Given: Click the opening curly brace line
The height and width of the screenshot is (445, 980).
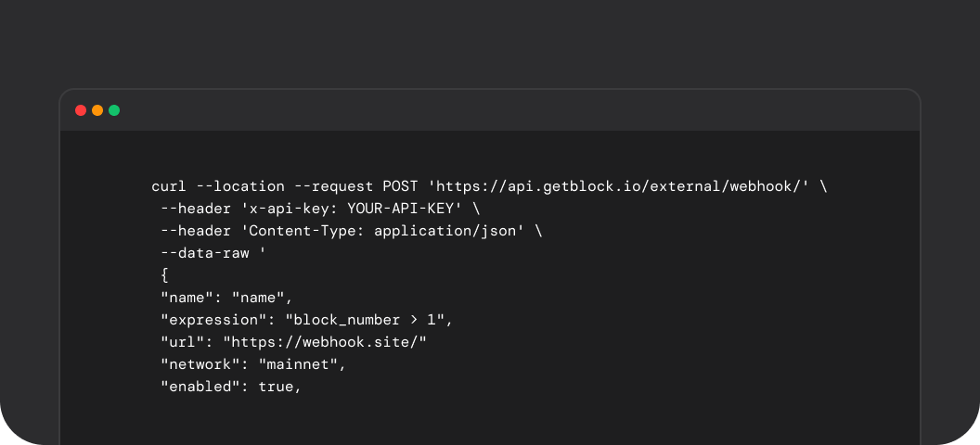Looking at the screenshot, I should 165,275.
